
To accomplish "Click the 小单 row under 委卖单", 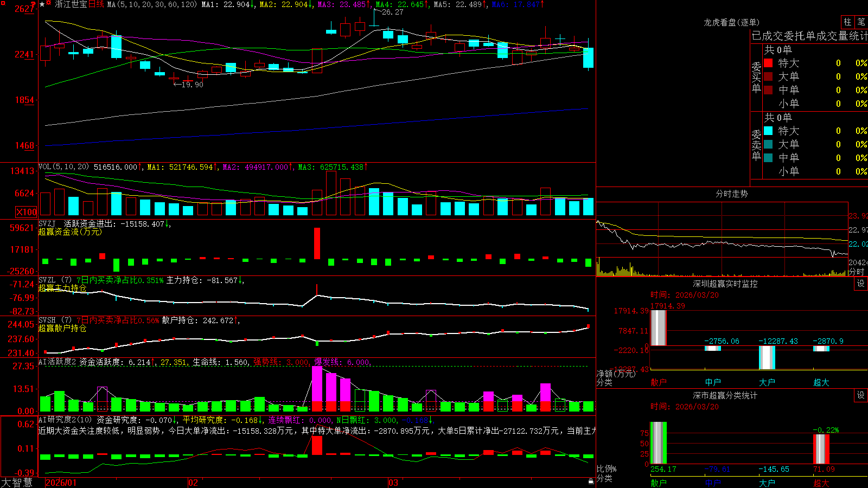I will 815,171.
